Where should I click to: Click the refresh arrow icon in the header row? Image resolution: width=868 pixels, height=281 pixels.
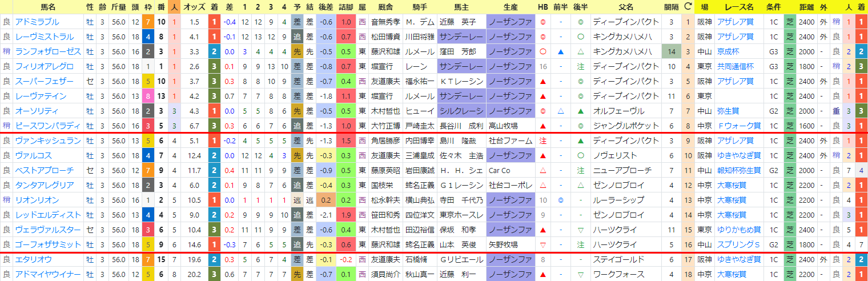point(688,7)
